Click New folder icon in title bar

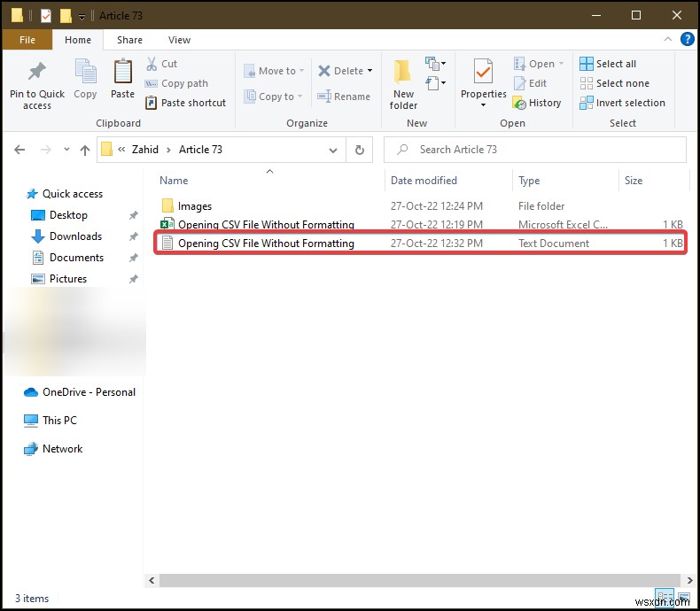click(66, 16)
